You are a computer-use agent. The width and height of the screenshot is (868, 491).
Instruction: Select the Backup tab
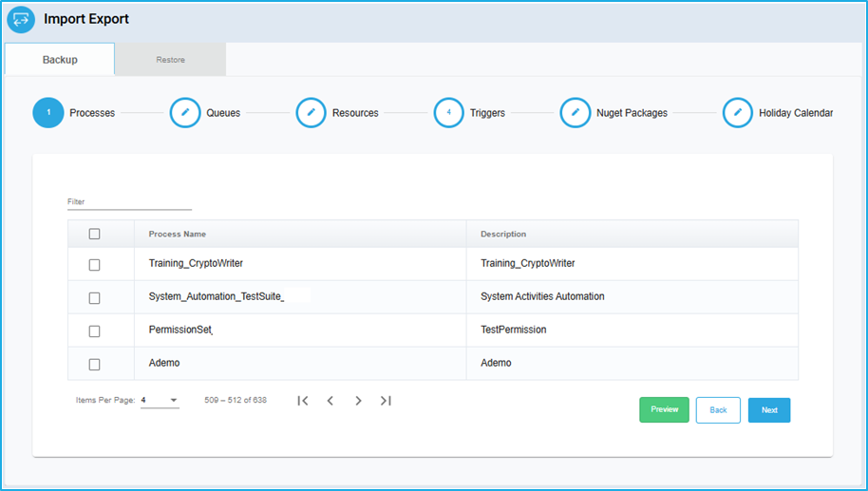coord(60,59)
